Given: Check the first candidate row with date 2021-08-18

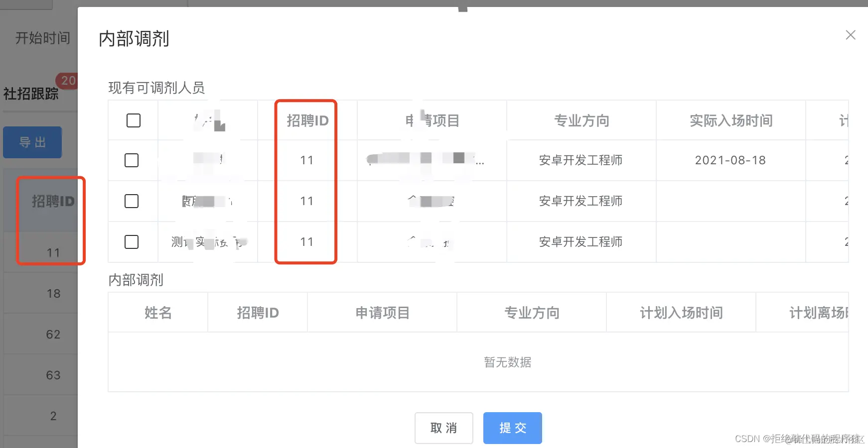Looking at the screenshot, I should coord(132,160).
